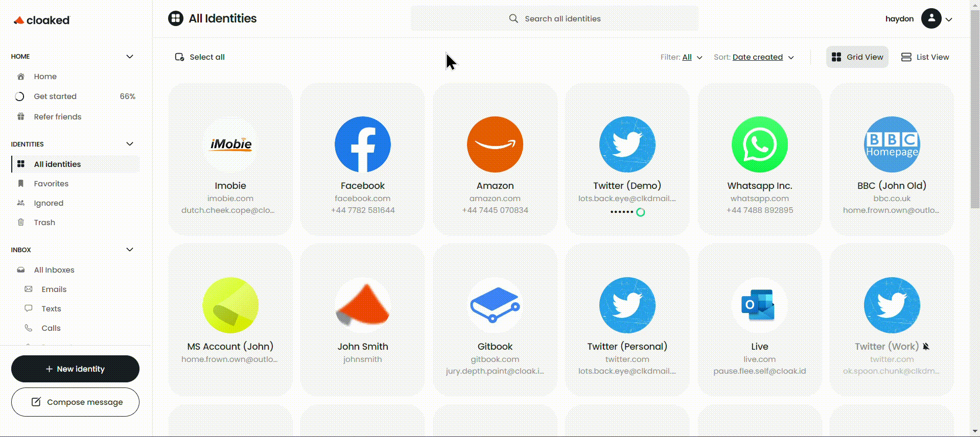Click the Amazon card title text

pos(495,186)
